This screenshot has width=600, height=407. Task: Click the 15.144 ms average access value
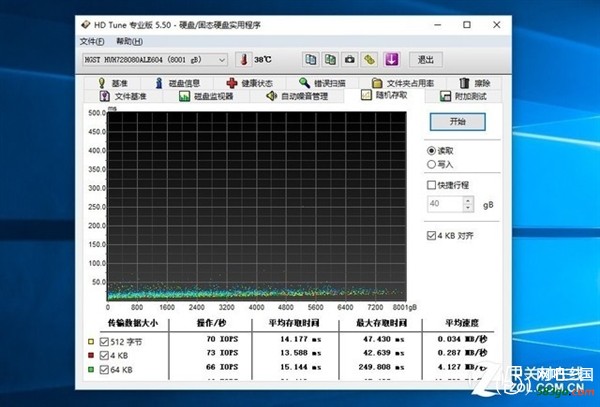point(301,367)
